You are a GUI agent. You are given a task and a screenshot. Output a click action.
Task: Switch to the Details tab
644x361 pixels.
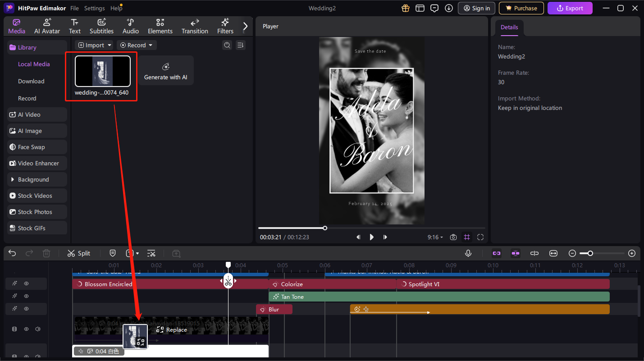(x=509, y=27)
